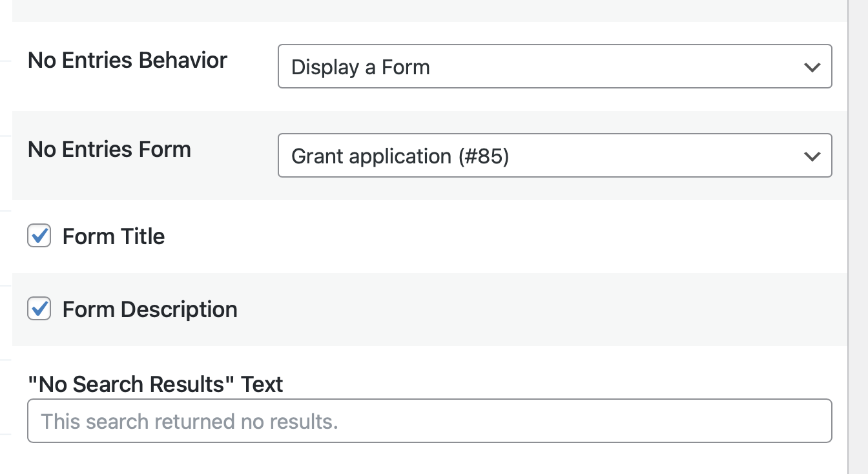
Task: Click the chevron arrow beside Grant application (#85)
Action: click(812, 156)
